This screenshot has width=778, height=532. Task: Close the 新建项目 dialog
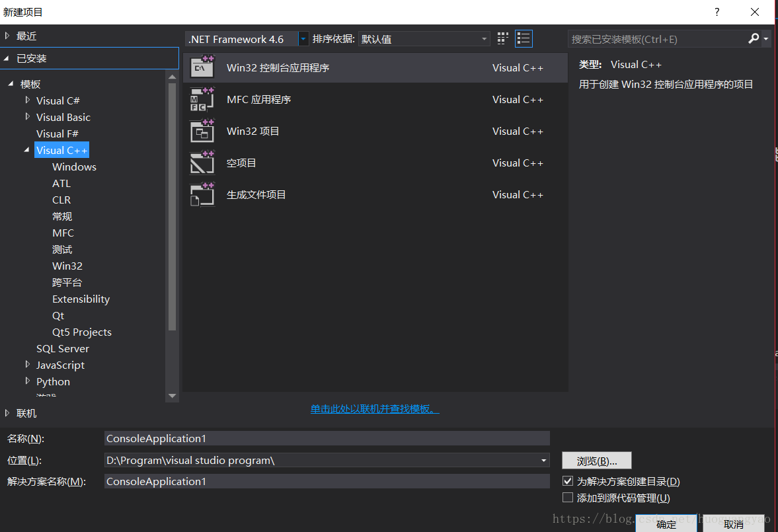(755, 12)
